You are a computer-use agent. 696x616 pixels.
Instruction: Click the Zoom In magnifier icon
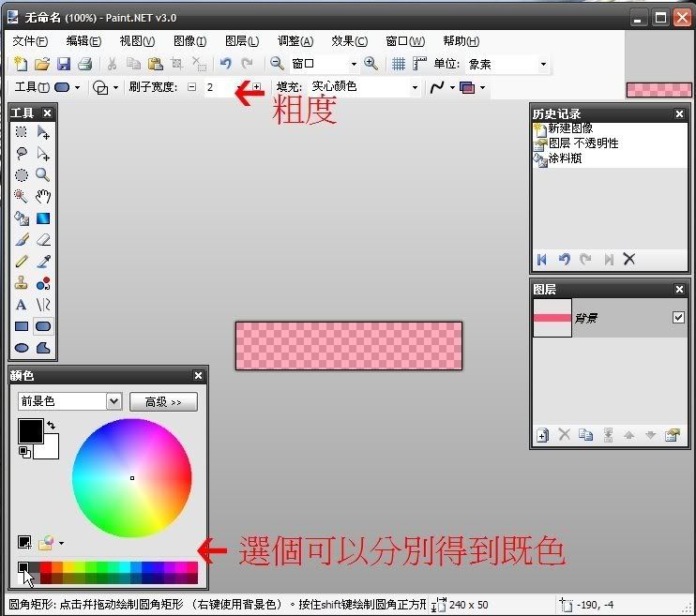pos(371,64)
